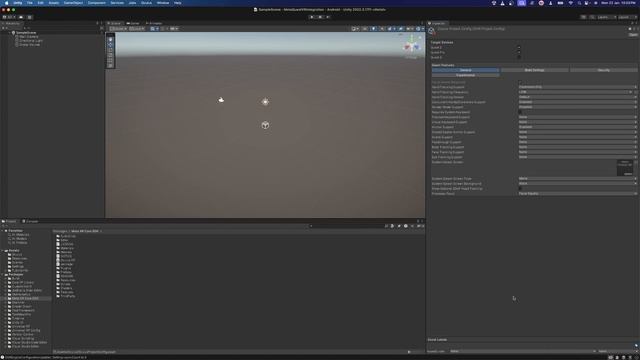The height and width of the screenshot is (360, 640).
Task: Open the Unity cloud services icon
Action: point(21,17)
